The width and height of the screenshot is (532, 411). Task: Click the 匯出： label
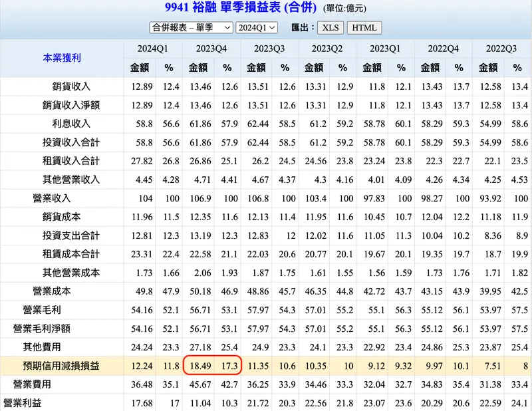click(303, 27)
